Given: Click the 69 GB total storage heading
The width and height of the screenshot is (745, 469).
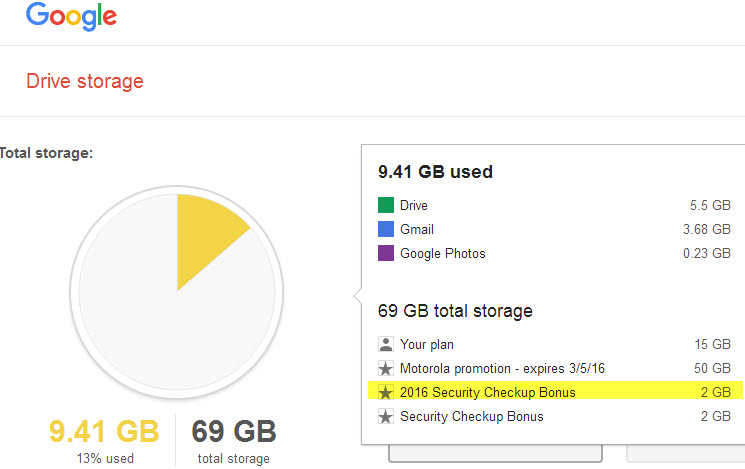Looking at the screenshot, I should pos(455,311).
